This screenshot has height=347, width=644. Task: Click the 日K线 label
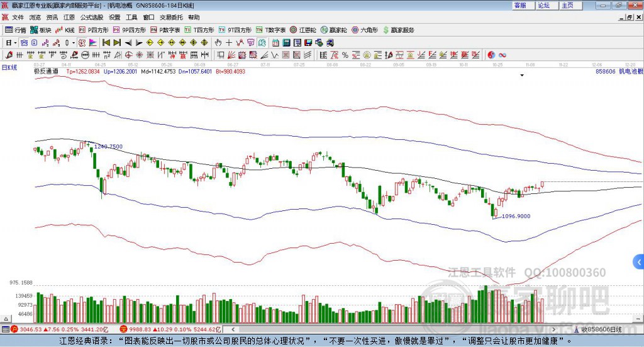pos(9,67)
